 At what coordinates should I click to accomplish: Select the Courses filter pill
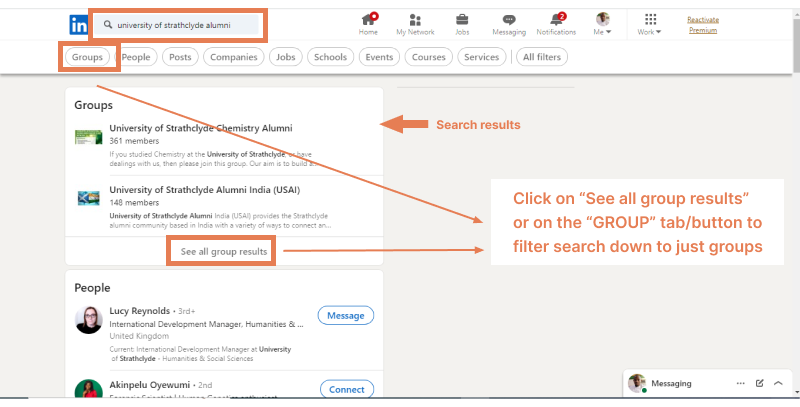[x=429, y=57]
